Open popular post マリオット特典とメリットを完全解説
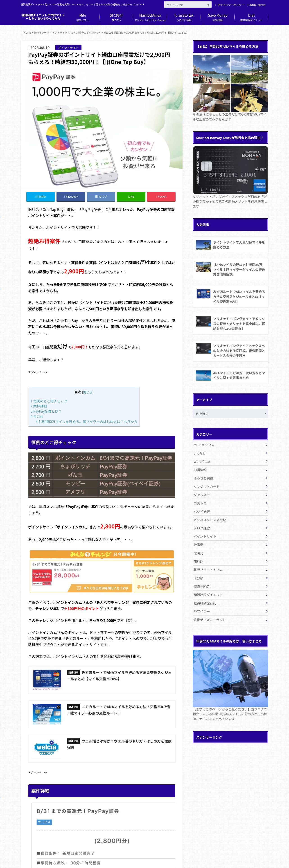The height and width of the screenshot is (868, 289). tap(230, 324)
